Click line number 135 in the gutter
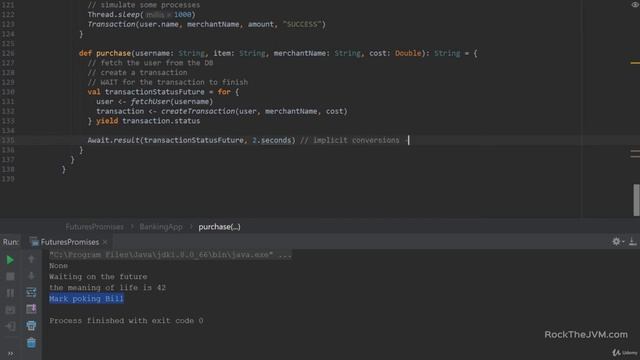The image size is (640, 360). (8, 140)
